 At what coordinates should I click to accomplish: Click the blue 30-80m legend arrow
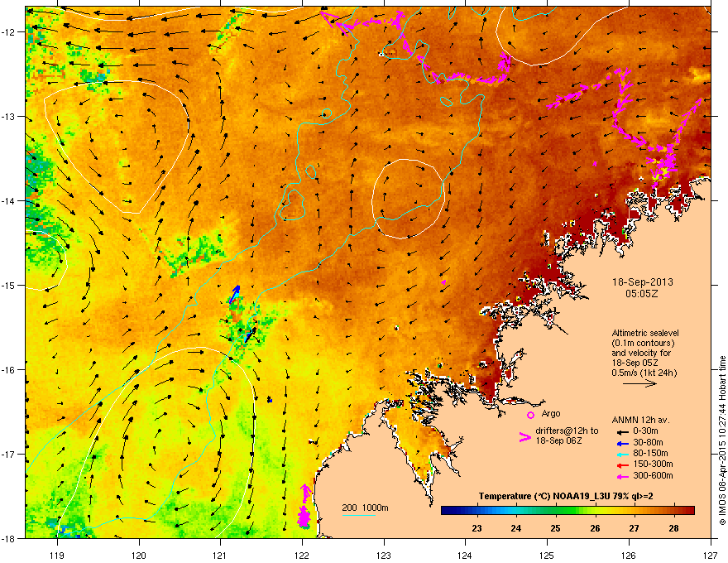(621, 443)
